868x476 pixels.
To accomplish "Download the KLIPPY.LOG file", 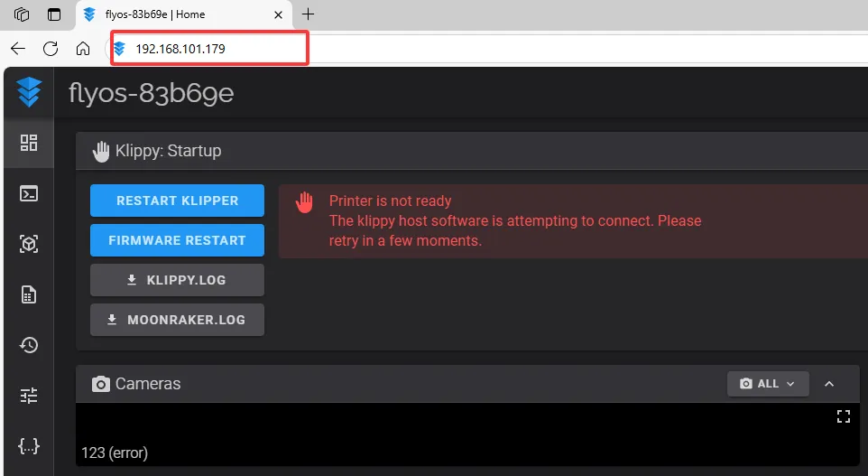I will 177,280.
